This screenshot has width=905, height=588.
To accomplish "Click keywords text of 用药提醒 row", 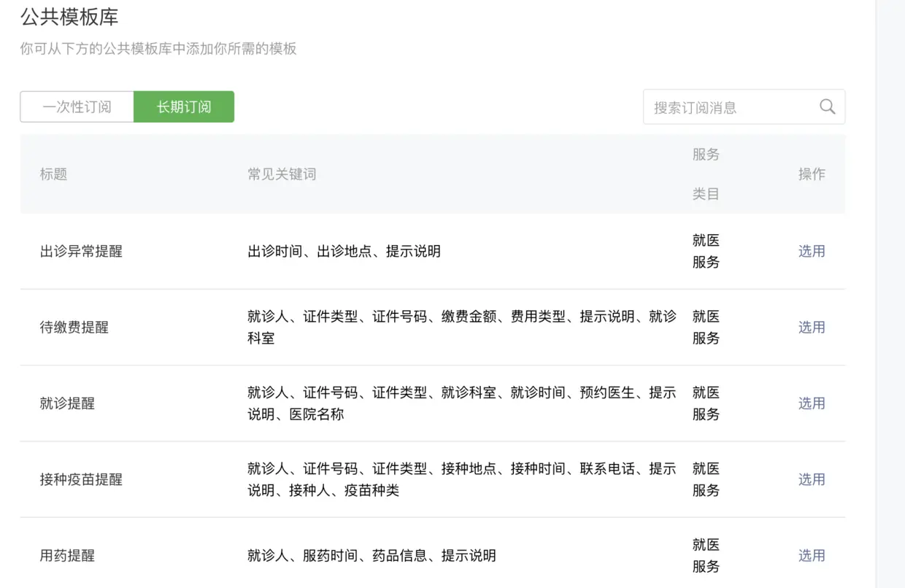I will click(x=371, y=555).
